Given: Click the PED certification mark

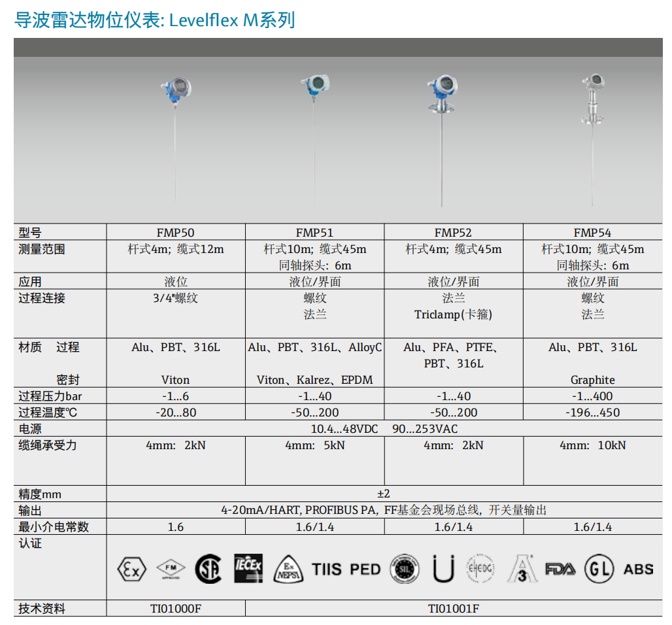Looking at the screenshot, I should tap(365, 569).
